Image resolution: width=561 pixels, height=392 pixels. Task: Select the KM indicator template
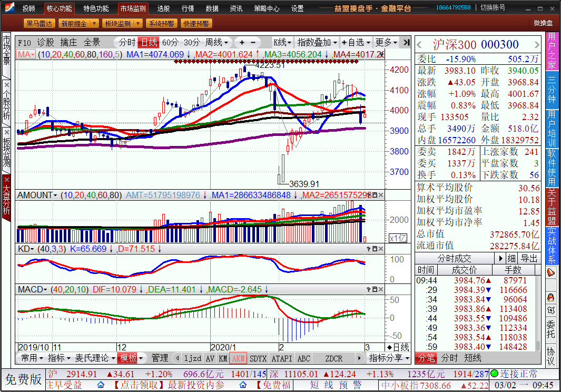pos(223,358)
